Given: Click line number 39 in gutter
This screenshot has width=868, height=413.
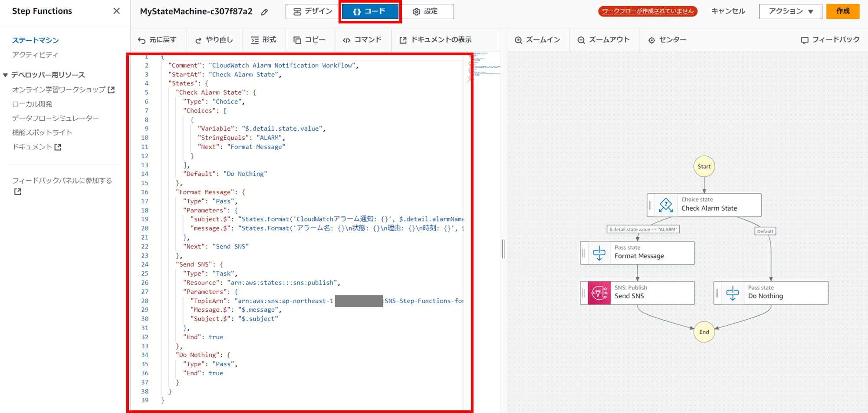Looking at the screenshot, I should 145,400.
